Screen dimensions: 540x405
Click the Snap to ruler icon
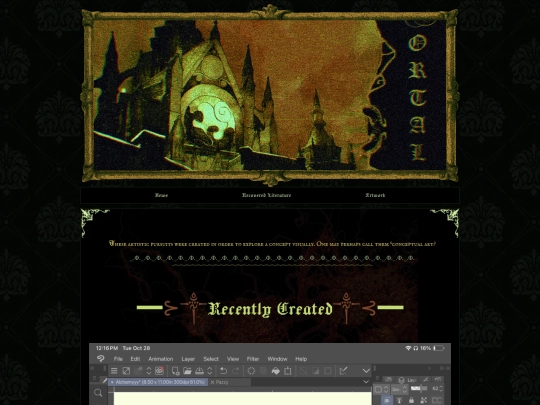pyautogui.click(x=343, y=371)
